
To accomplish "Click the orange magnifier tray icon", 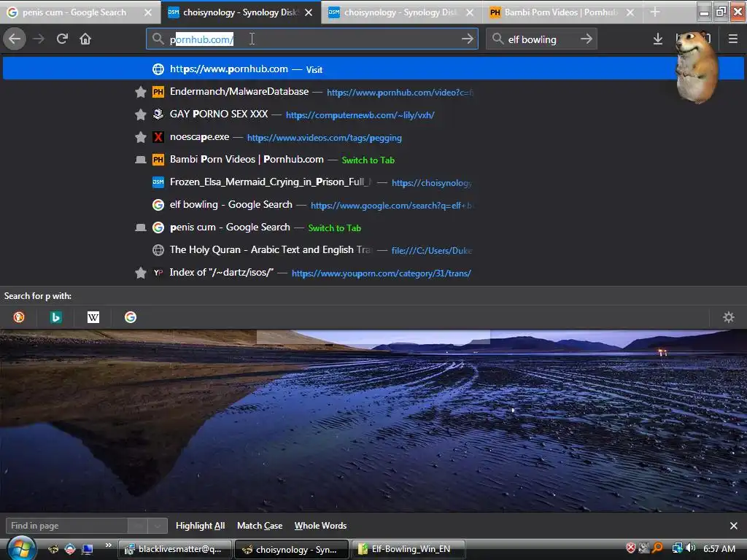I will [x=657, y=548].
